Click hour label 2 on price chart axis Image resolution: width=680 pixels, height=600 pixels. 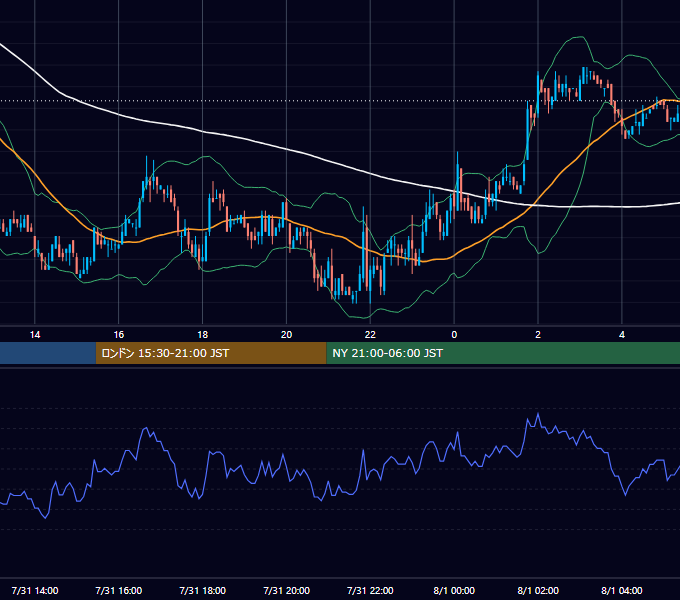pyautogui.click(x=538, y=335)
